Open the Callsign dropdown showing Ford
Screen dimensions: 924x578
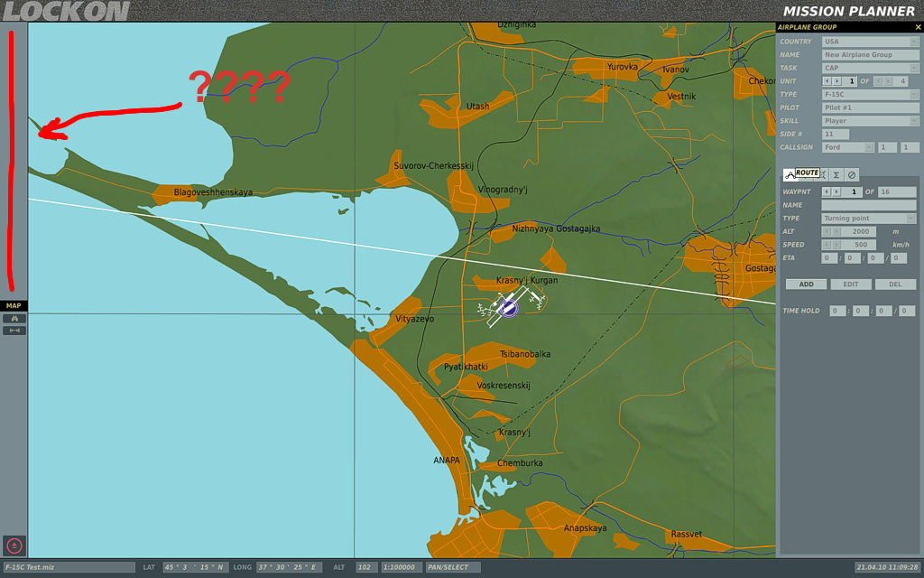click(x=847, y=147)
